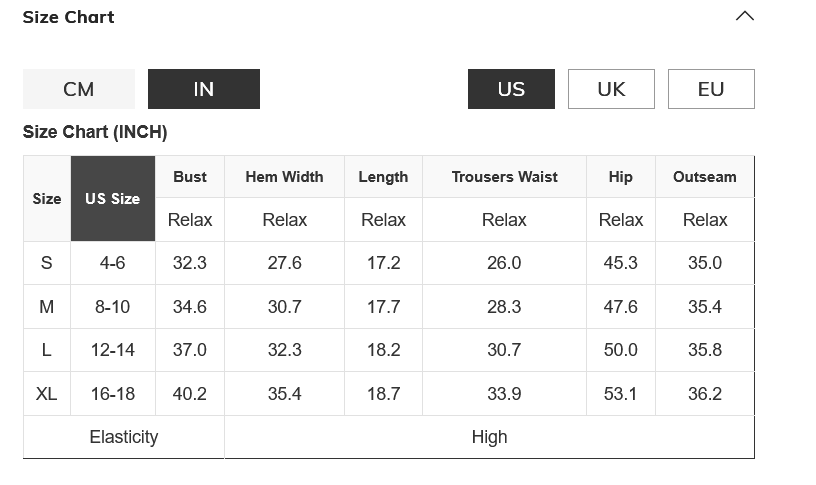Select the Hem Width column header
Image resolution: width=816 pixels, height=485 pixels.
(284, 177)
